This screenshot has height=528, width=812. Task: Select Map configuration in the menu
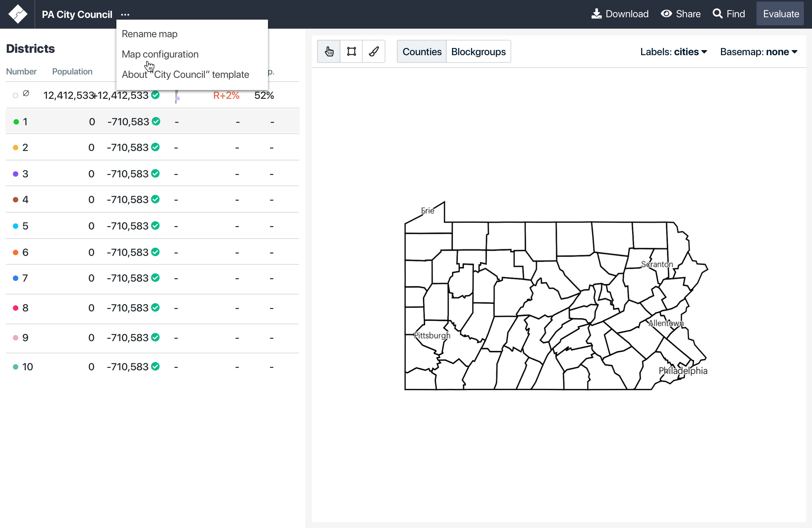[160, 54]
